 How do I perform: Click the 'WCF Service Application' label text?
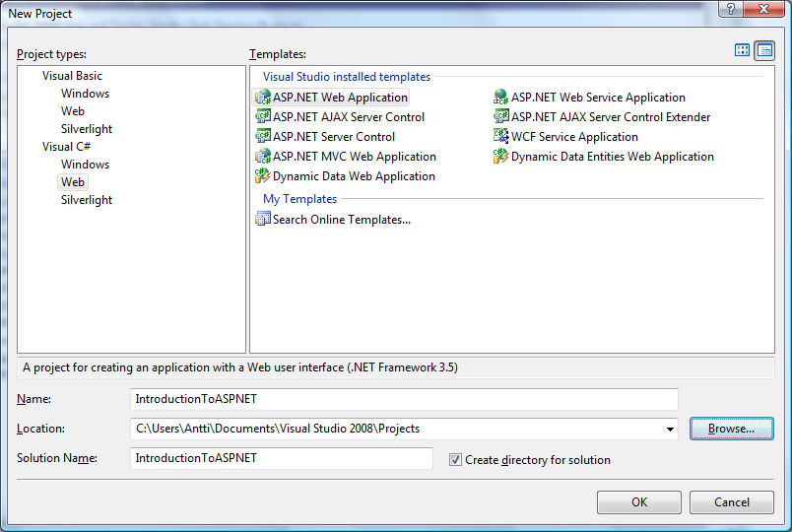pos(574,137)
